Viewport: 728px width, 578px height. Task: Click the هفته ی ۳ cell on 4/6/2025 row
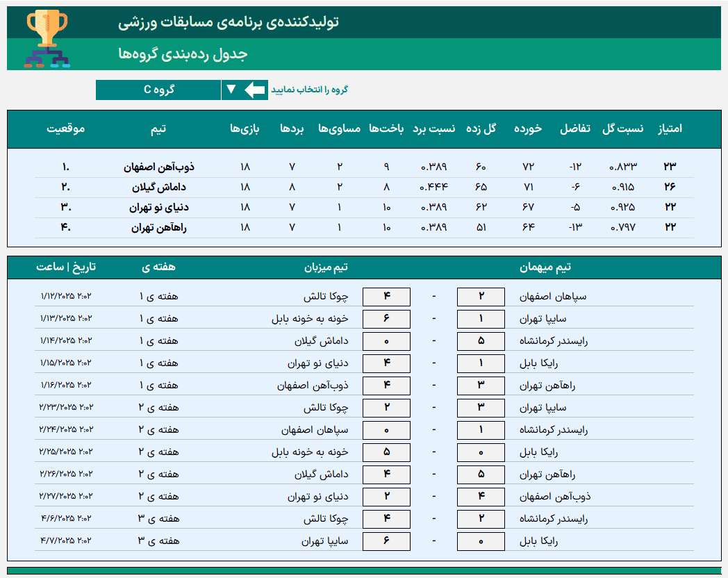point(158,519)
